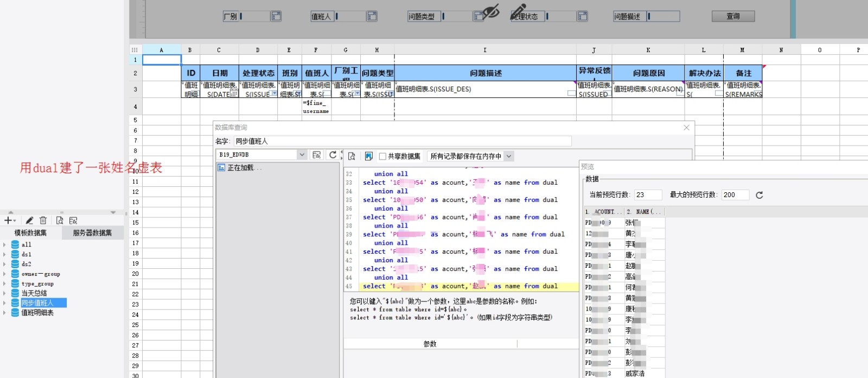Preview the dataset from the left panel toolbar
The height and width of the screenshot is (378, 868).
(x=60, y=220)
